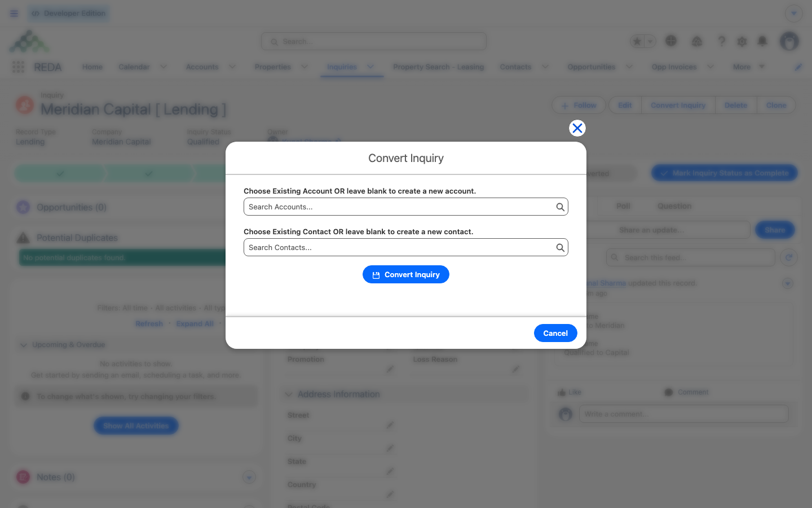The width and height of the screenshot is (812, 508).
Task: Click the Edit button on the inquiry
Action: tap(625, 106)
